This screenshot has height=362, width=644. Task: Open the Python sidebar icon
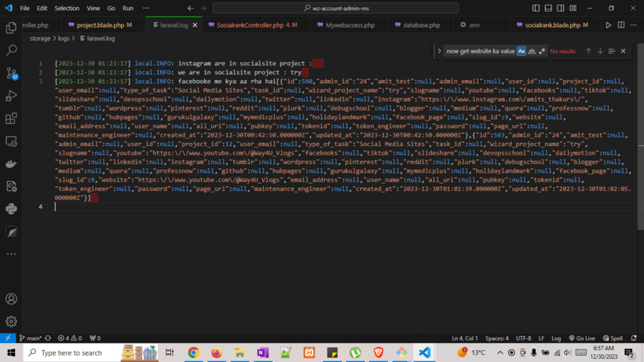11,209
